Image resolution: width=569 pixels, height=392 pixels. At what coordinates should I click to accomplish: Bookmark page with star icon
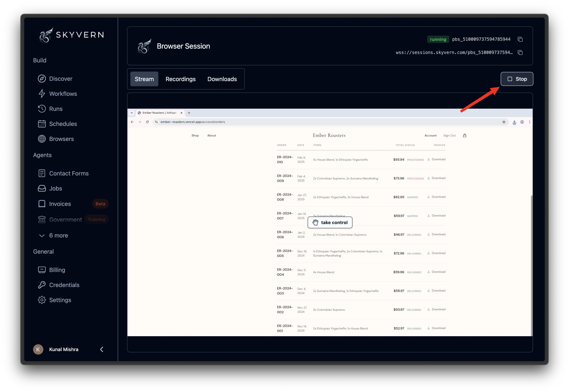[x=504, y=122]
